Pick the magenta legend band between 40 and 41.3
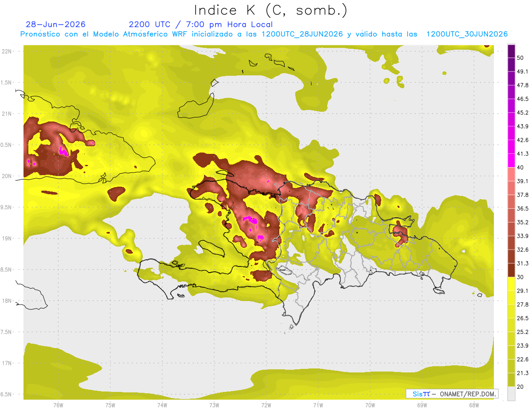 pyautogui.click(x=511, y=160)
